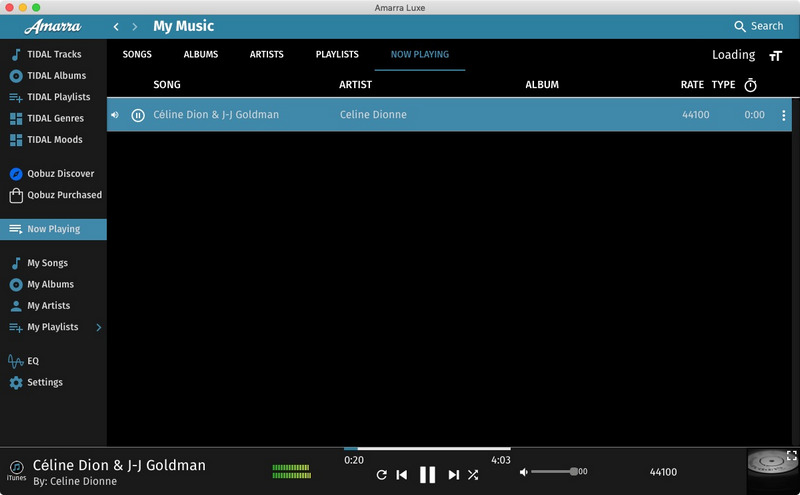
Task: Open Qobuz Discover
Action: tap(54, 174)
